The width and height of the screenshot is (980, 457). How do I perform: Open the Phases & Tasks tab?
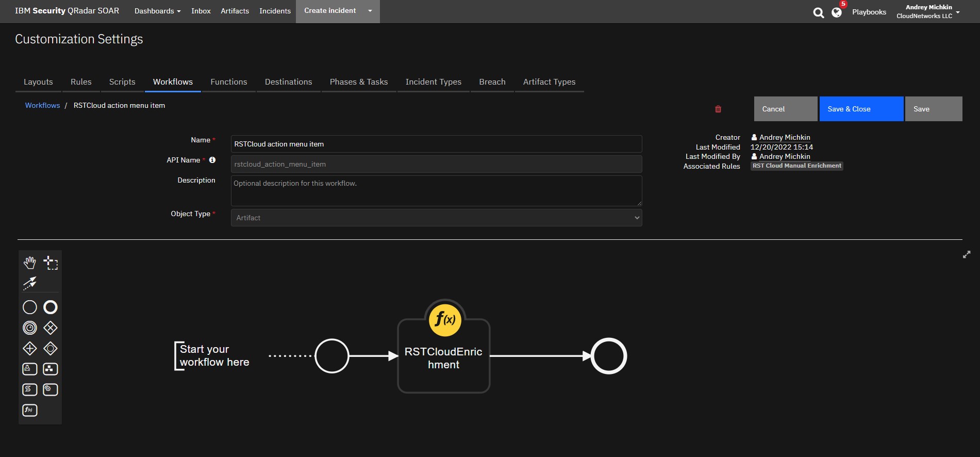[359, 82]
